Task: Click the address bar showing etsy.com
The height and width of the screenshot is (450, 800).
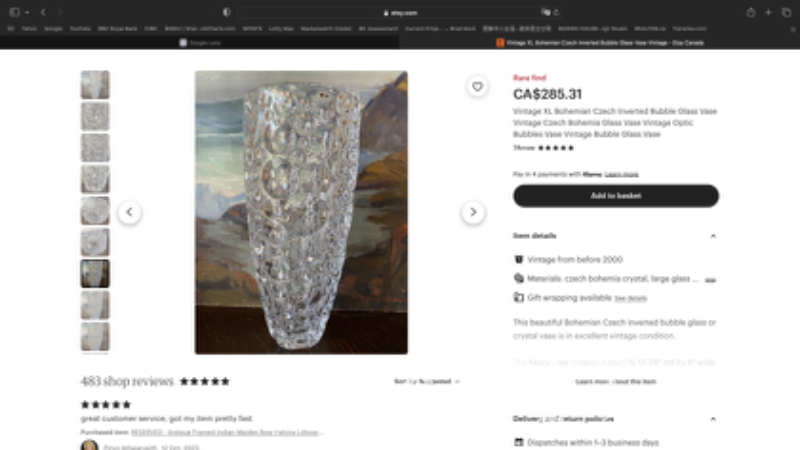Action: click(x=401, y=12)
